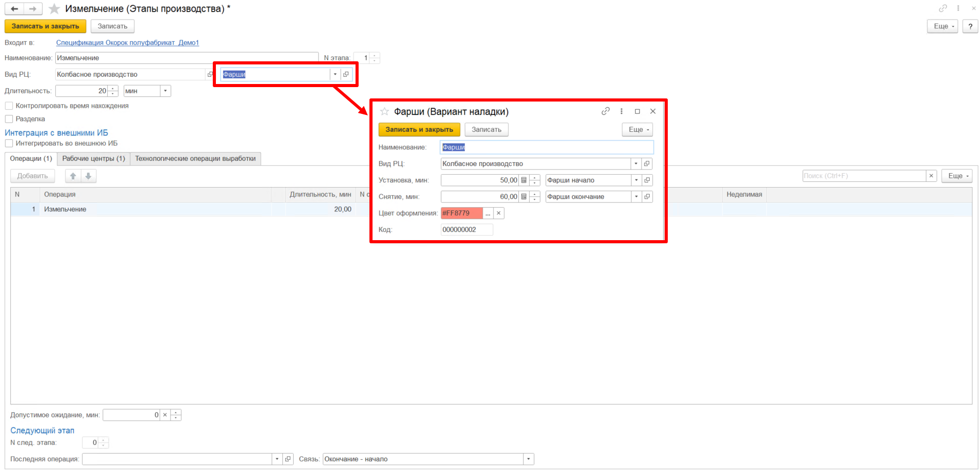Open the Фарши начало item form icon
This screenshot has width=980, height=470.
click(647, 180)
